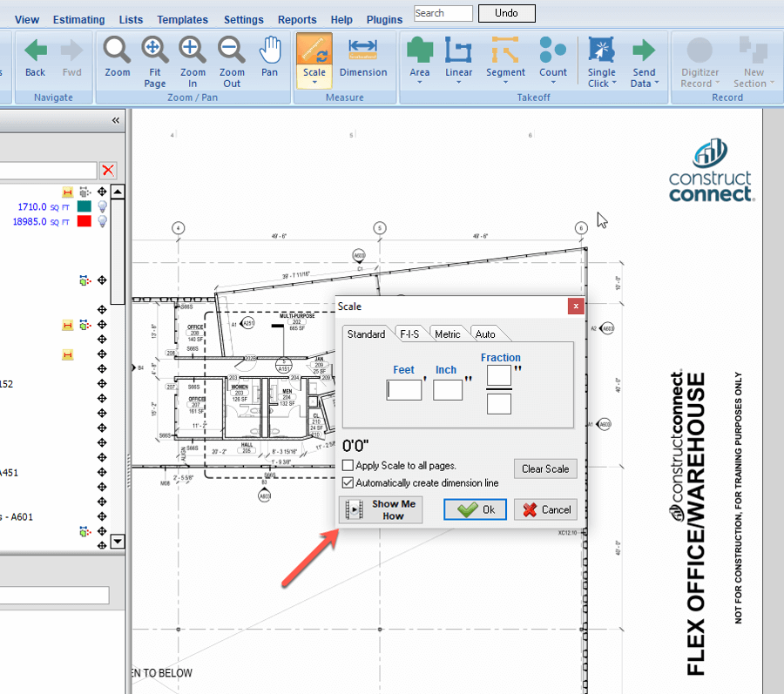Enable Apply Scale to all pages
The width and height of the screenshot is (784, 694).
(x=348, y=466)
